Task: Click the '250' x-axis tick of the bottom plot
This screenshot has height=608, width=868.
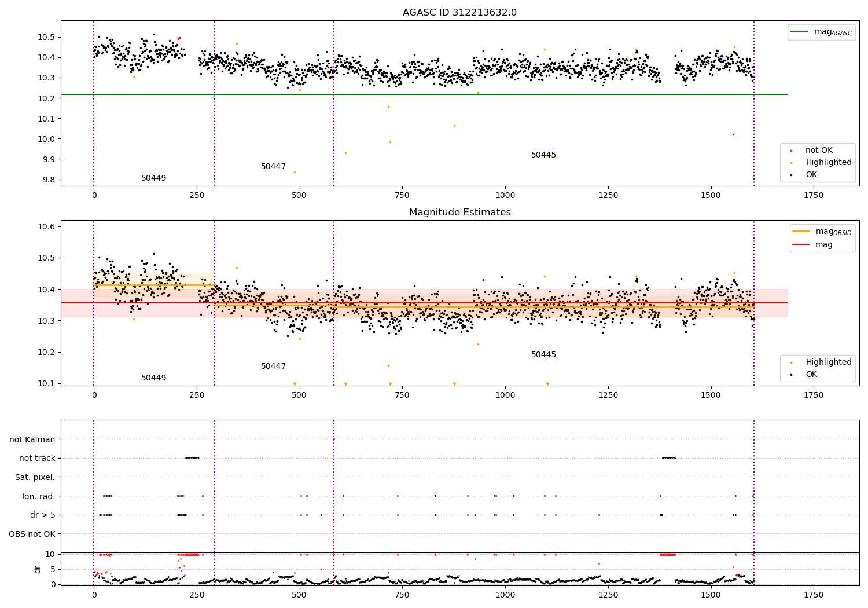Action: [197, 595]
